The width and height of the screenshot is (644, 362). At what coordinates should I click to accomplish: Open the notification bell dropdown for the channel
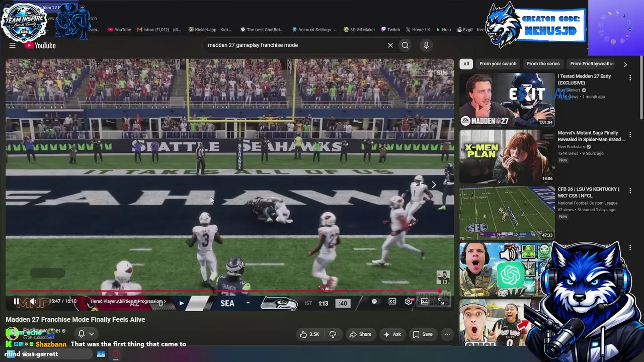(86, 334)
